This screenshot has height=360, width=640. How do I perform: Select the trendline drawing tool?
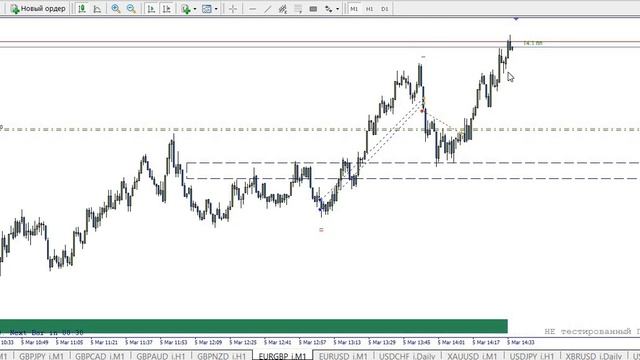[x=267, y=9]
